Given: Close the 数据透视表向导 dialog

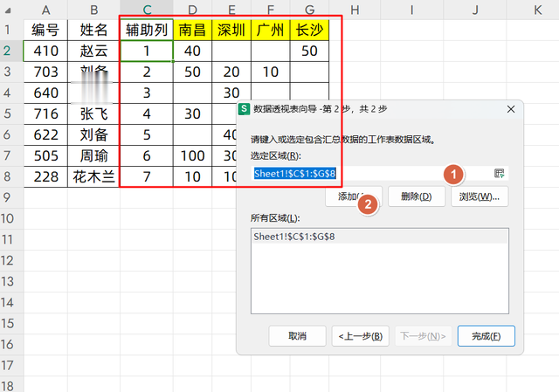Looking at the screenshot, I should tap(511, 109).
